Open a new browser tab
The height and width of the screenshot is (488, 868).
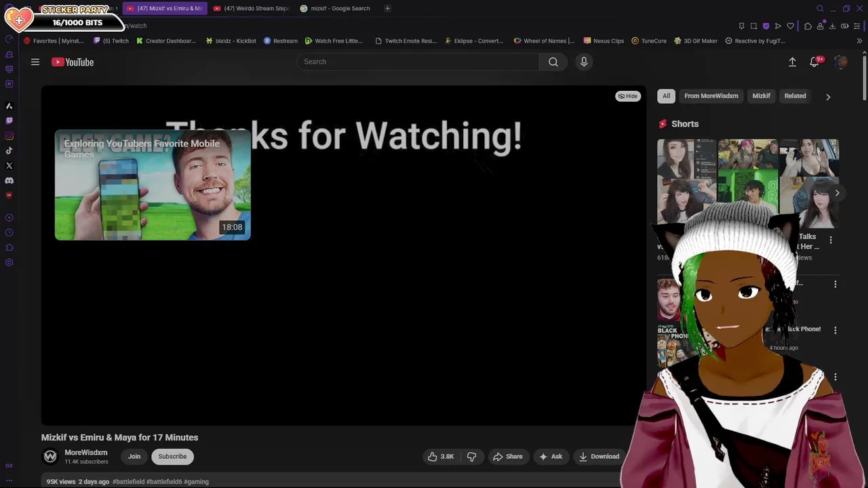(x=387, y=8)
